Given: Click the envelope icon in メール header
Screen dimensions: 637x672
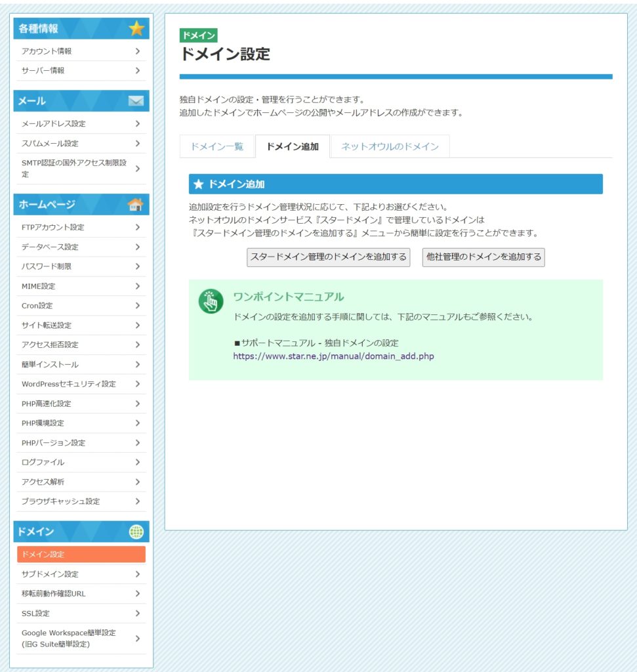Looking at the screenshot, I should pyautogui.click(x=136, y=101).
